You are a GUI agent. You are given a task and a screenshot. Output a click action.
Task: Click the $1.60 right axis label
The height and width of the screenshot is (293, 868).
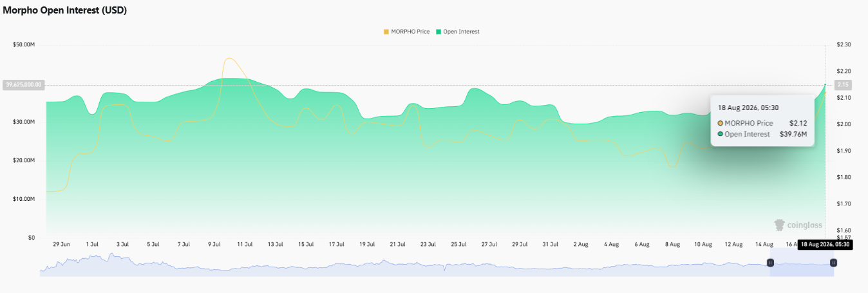coord(844,230)
